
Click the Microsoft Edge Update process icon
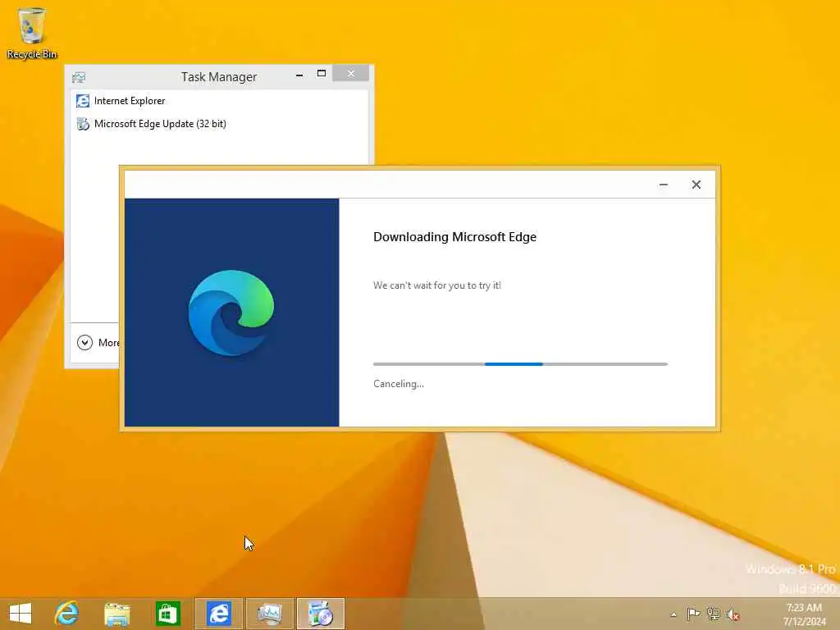click(83, 124)
